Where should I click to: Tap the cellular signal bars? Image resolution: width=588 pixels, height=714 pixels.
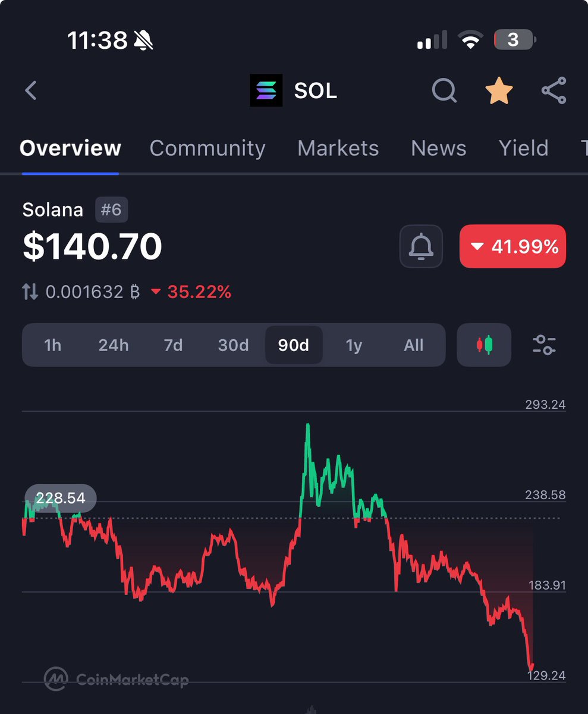(432, 40)
